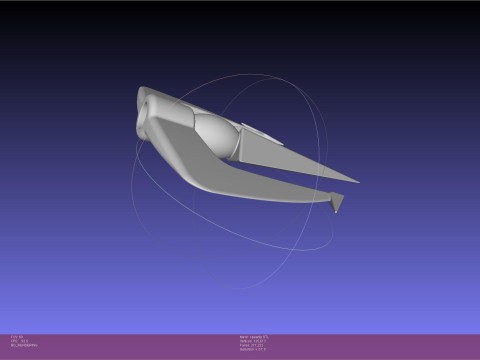Viewport: 480px width, 360px height.
Task: Click the FOV readout in info bar
Action: tap(17, 337)
